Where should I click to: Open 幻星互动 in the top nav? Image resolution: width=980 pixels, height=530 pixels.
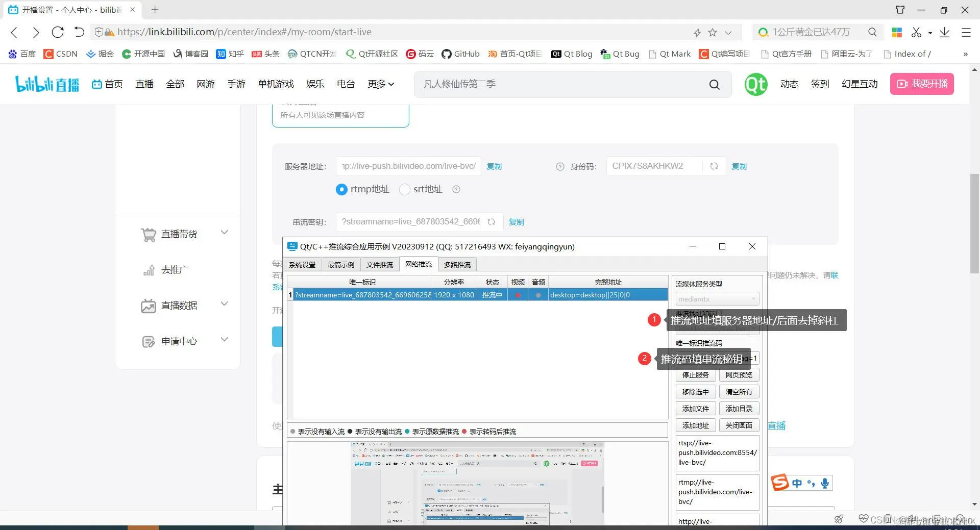(860, 84)
